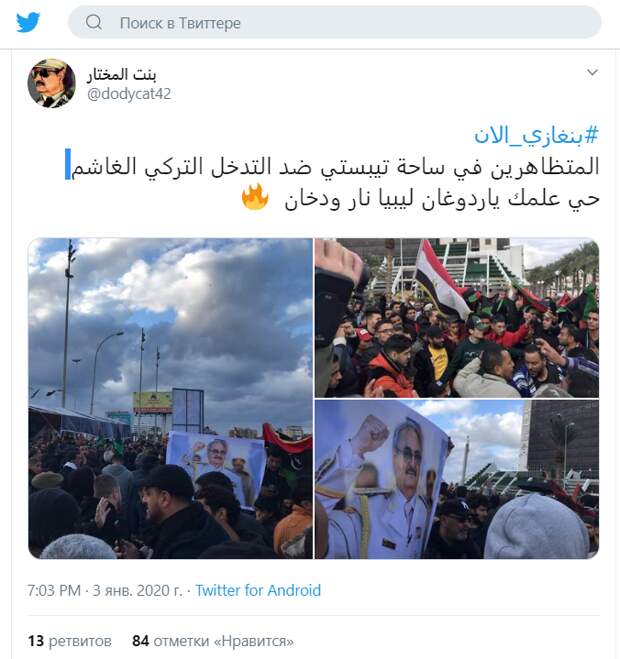The width and height of the screenshot is (620, 659).
Task: Open the large crowd photo on left
Action: (x=170, y=398)
